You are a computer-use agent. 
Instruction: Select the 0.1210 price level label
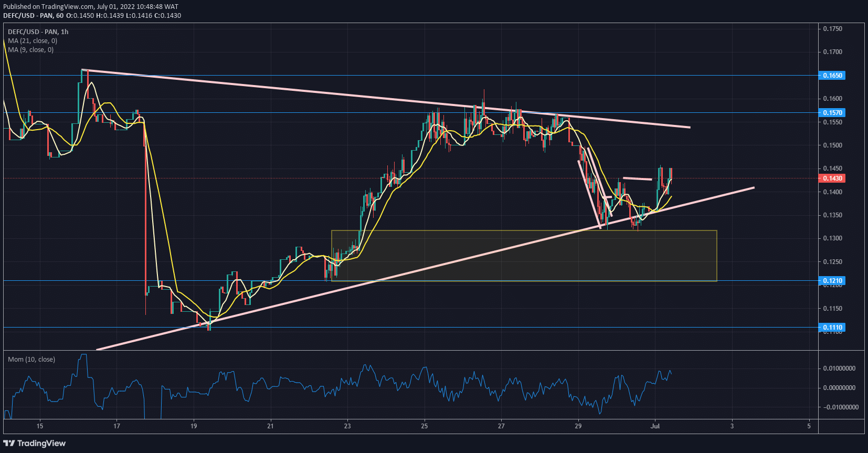832,281
